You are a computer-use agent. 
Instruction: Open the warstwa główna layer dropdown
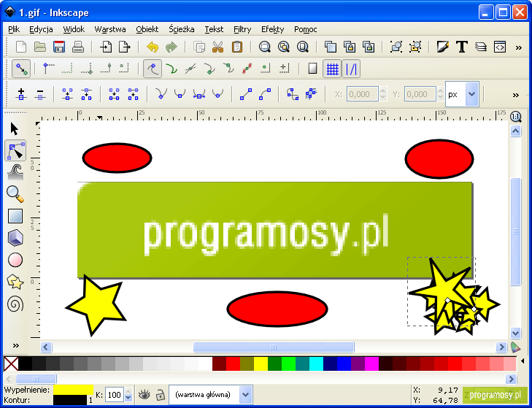(x=246, y=394)
